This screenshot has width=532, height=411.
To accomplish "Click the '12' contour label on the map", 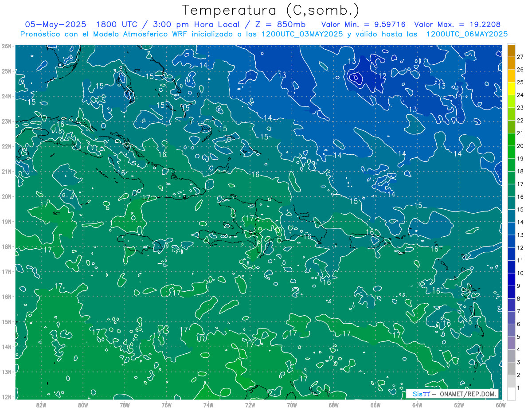I will pos(382,76).
